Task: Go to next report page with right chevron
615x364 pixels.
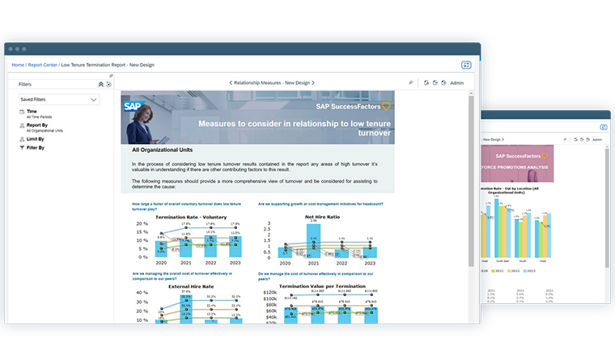Action: (314, 83)
